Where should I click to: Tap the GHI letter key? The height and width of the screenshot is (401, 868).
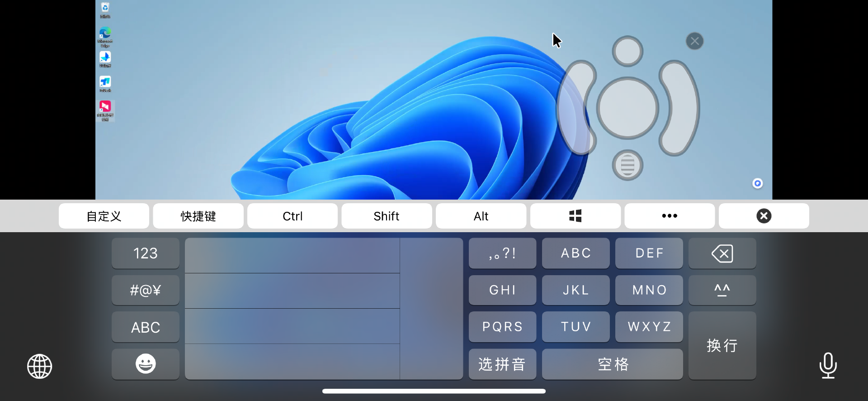(x=502, y=290)
